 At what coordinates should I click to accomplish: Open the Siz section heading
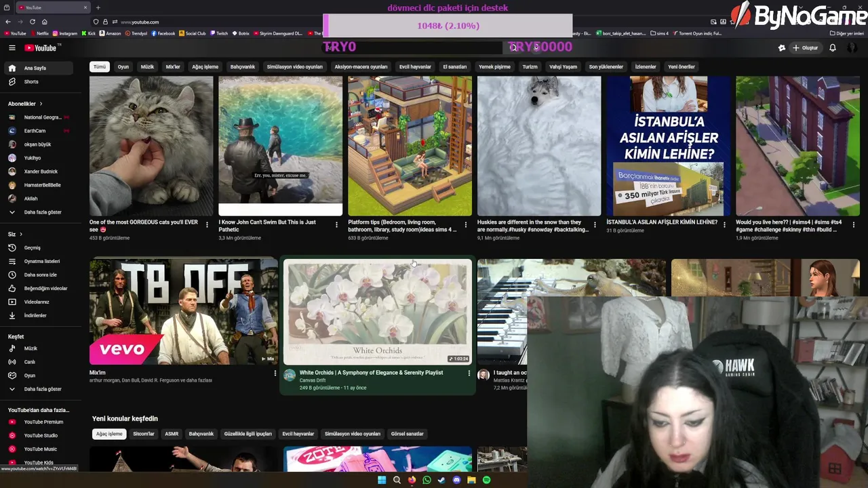[x=16, y=234]
